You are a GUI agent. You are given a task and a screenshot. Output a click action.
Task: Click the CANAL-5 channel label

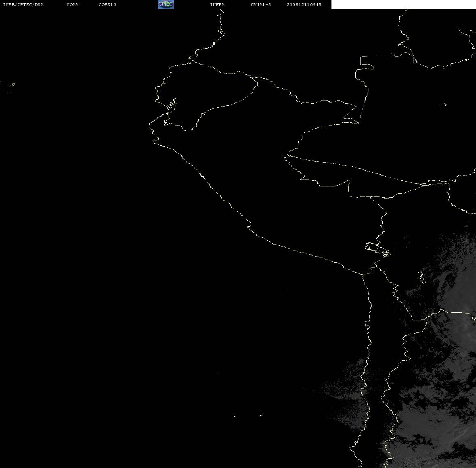261,4
